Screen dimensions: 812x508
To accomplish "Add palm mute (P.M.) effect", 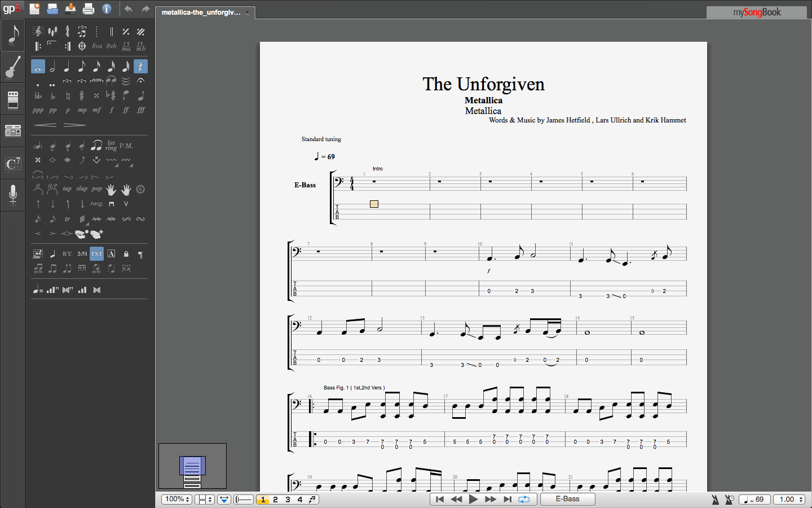I will click(x=126, y=146).
